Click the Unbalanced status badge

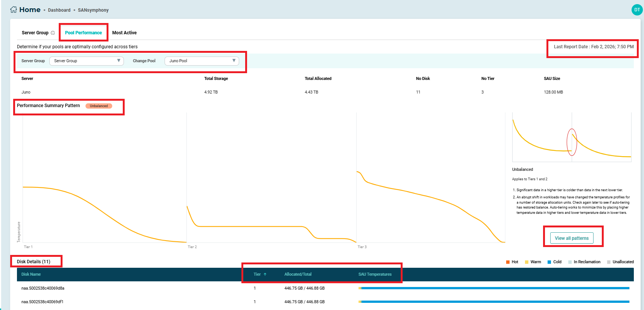(x=99, y=106)
